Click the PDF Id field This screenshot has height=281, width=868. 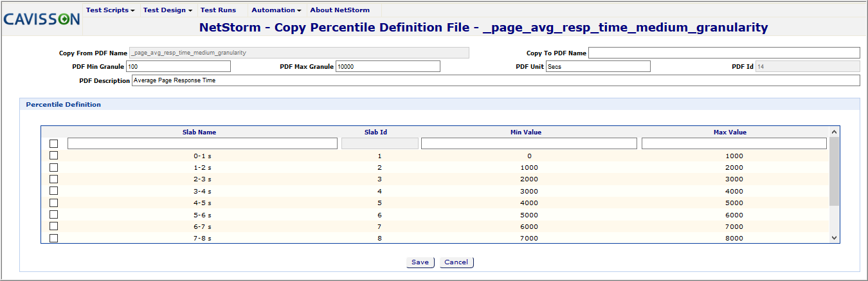(x=808, y=66)
